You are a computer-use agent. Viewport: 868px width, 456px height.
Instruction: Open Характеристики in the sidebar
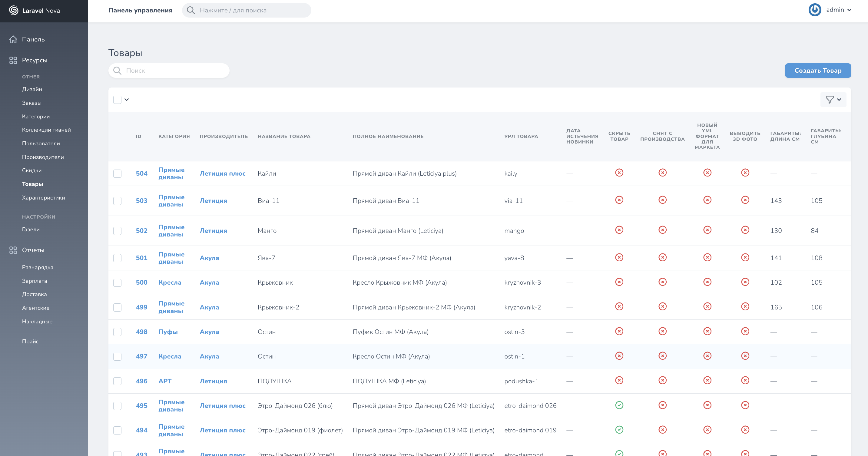(44, 198)
